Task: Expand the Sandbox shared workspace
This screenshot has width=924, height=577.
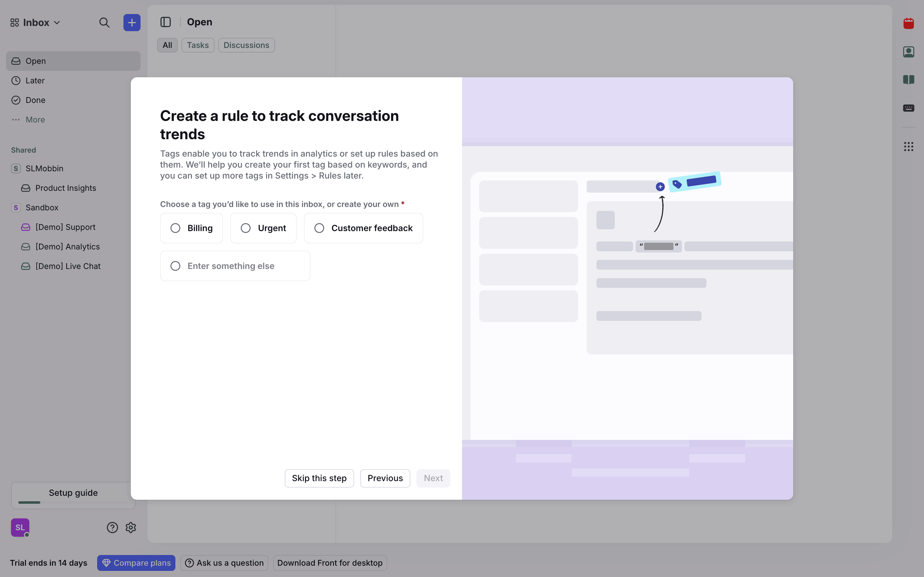Action: pos(42,208)
